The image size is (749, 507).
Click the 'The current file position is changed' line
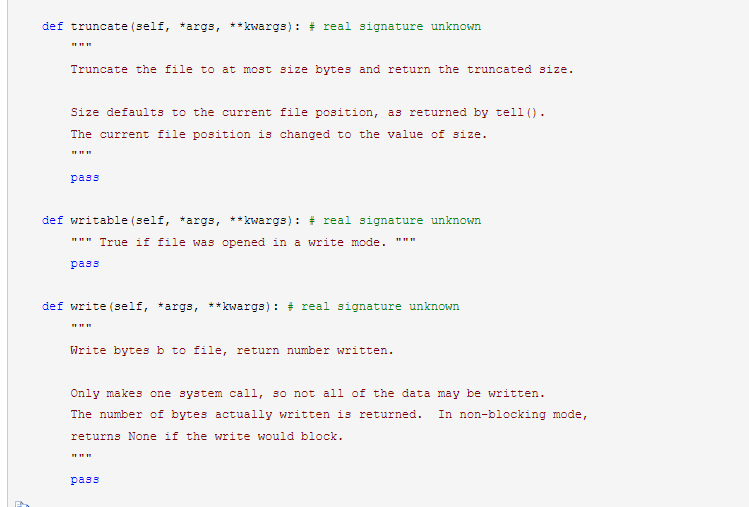(278, 134)
